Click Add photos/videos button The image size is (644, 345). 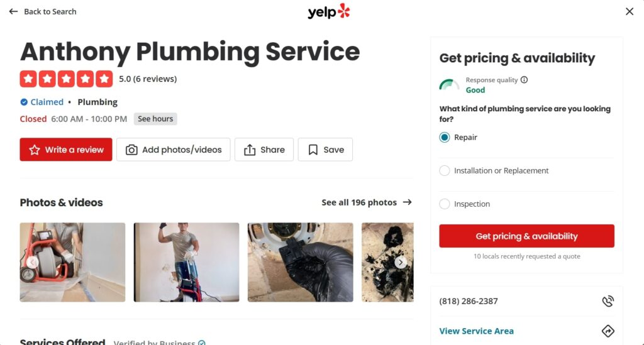174,150
